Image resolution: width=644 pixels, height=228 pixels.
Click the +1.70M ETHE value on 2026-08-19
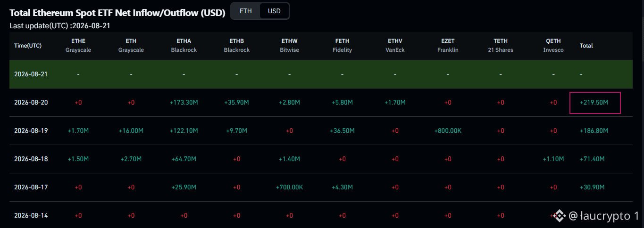(x=78, y=130)
